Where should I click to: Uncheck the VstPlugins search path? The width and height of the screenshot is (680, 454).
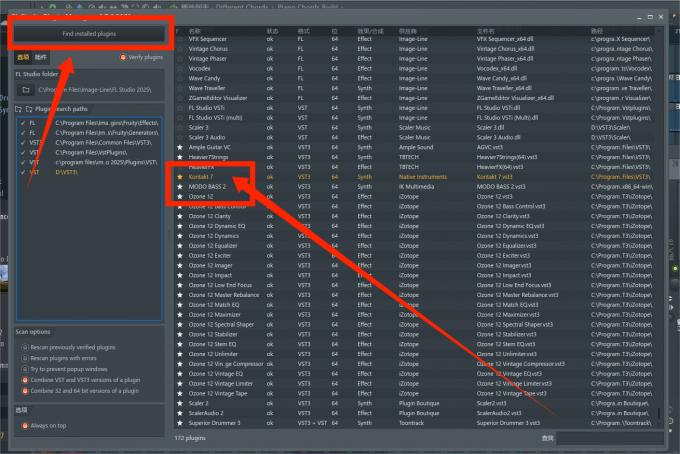(x=23, y=153)
